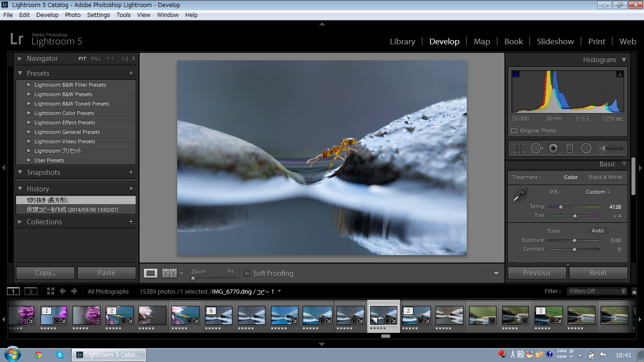Switch to Map module

tap(482, 41)
